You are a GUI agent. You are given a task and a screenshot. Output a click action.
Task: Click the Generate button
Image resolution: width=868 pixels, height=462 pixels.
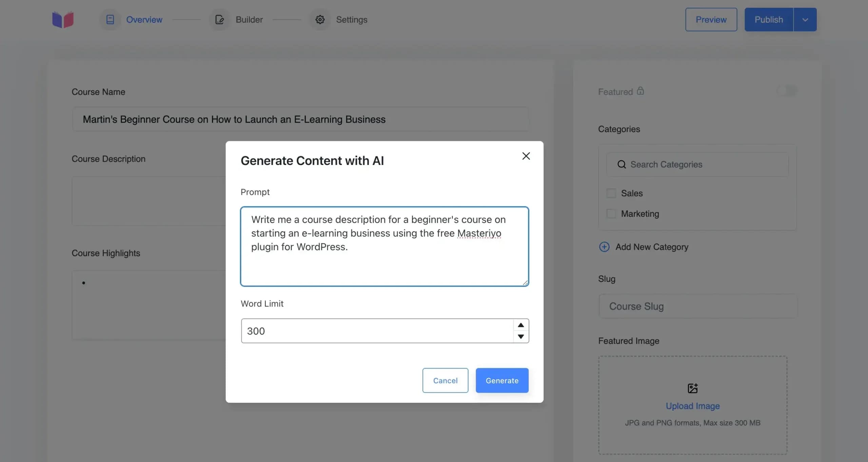coord(502,380)
